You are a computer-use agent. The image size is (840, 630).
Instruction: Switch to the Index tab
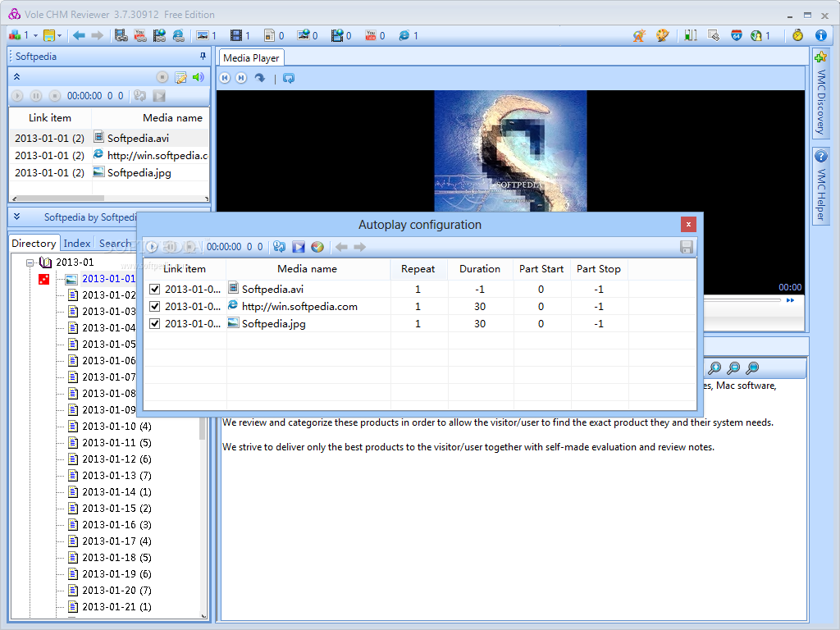click(x=77, y=243)
